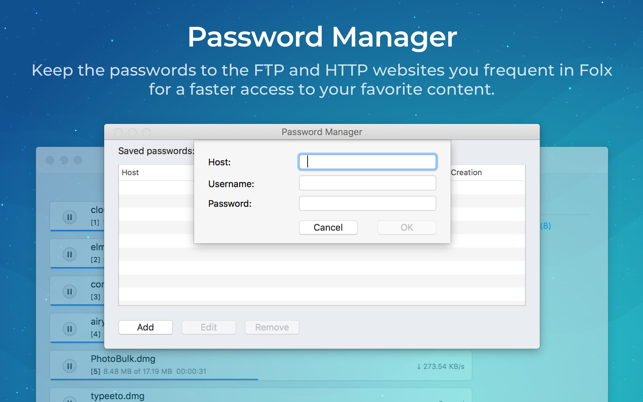Add a new saved password
The height and width of the screenshot is (402, 643).
(145, 327)
